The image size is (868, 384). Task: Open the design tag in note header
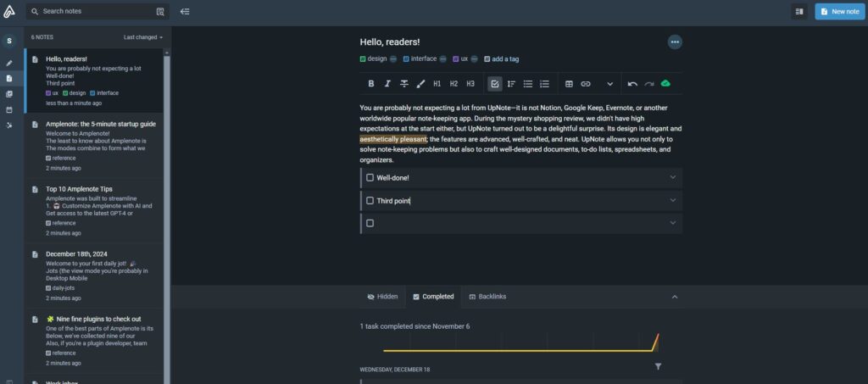[373, 58]
